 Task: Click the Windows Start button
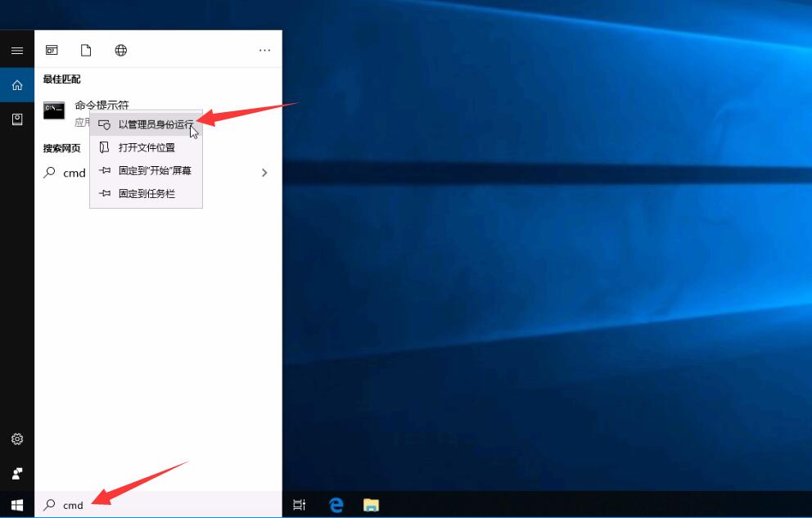click(17, 505)
